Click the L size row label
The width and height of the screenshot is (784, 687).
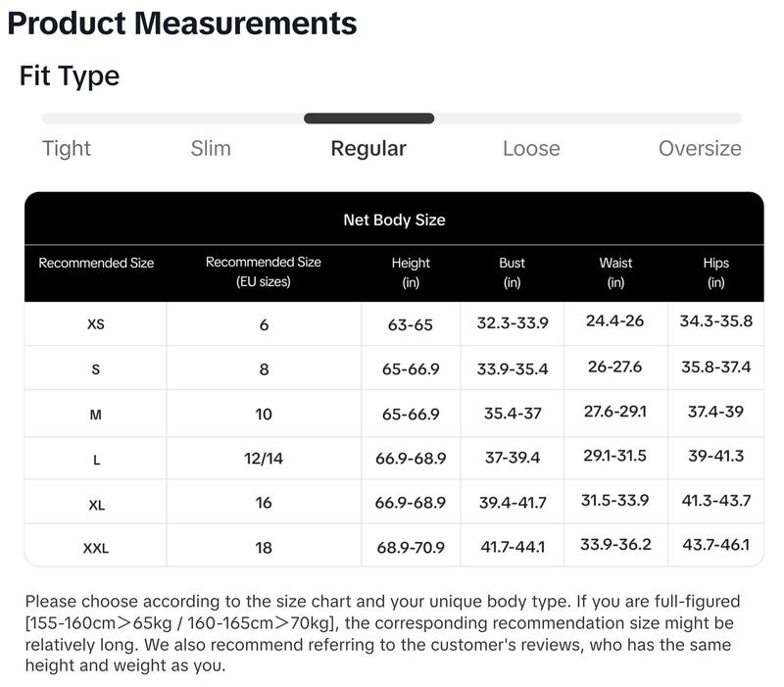pos(96,460)
